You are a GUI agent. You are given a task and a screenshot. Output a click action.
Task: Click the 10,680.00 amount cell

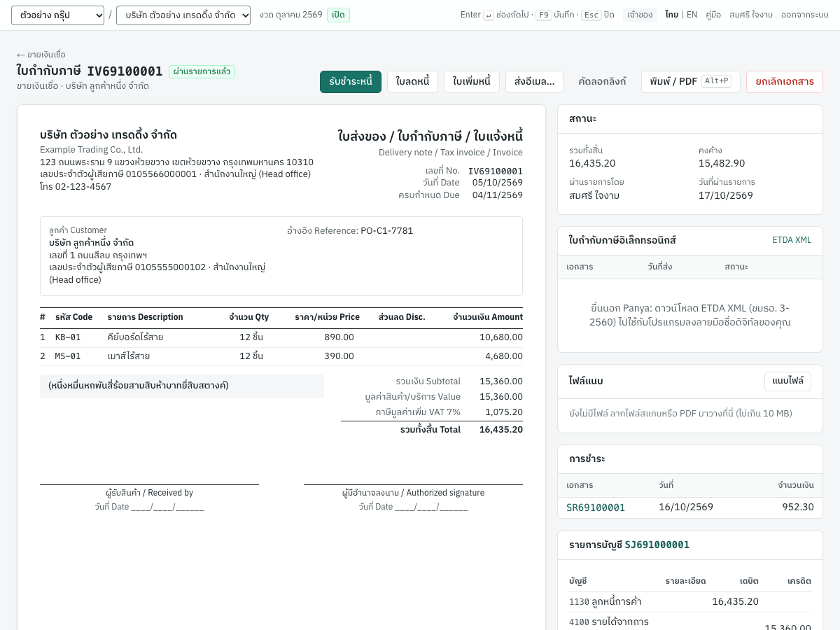501,337
